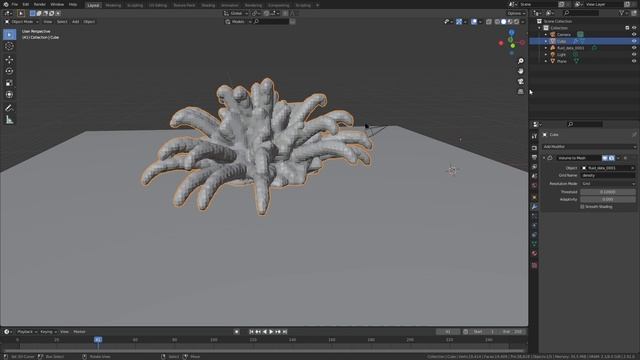Click the Blender logo menu

click(5, 4)
